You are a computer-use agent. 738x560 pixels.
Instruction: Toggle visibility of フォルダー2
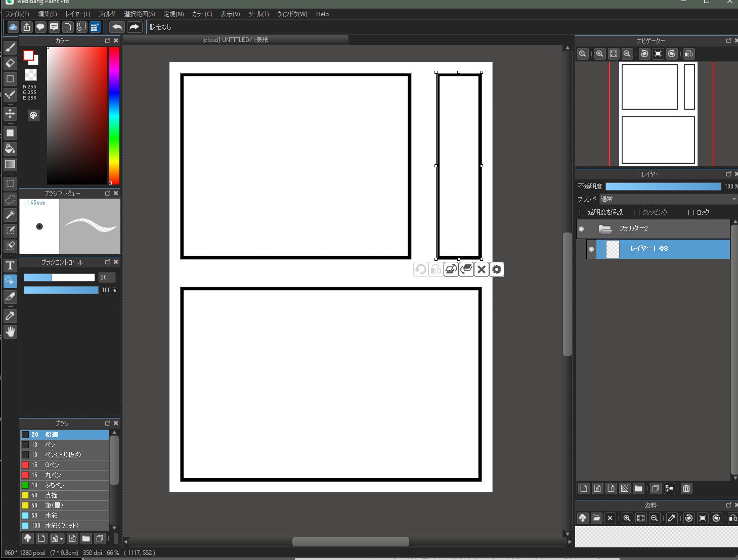point(581,229)
